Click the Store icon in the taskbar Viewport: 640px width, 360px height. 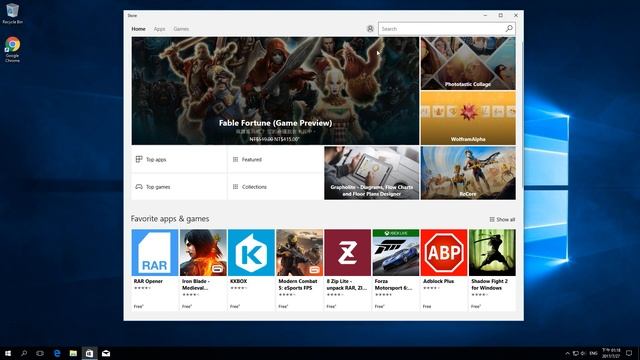click(89, 353)
